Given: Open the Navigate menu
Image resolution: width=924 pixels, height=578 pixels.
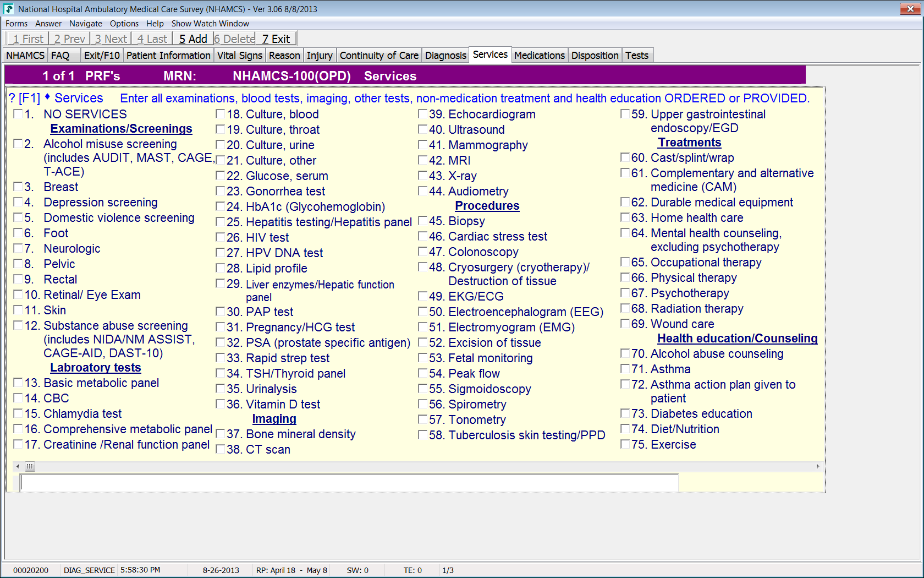Looking at the screenshot, I should 85,24.
